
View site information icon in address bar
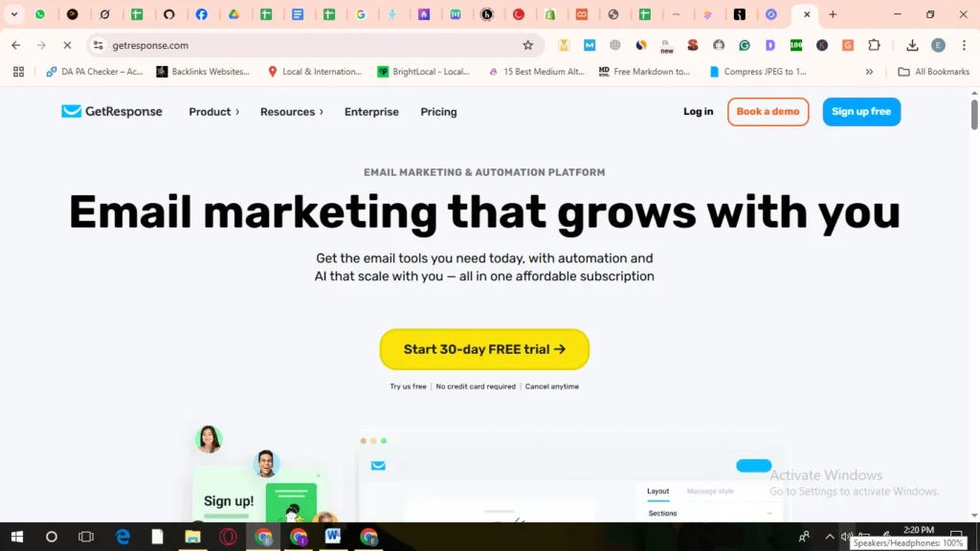pos(99,45)
